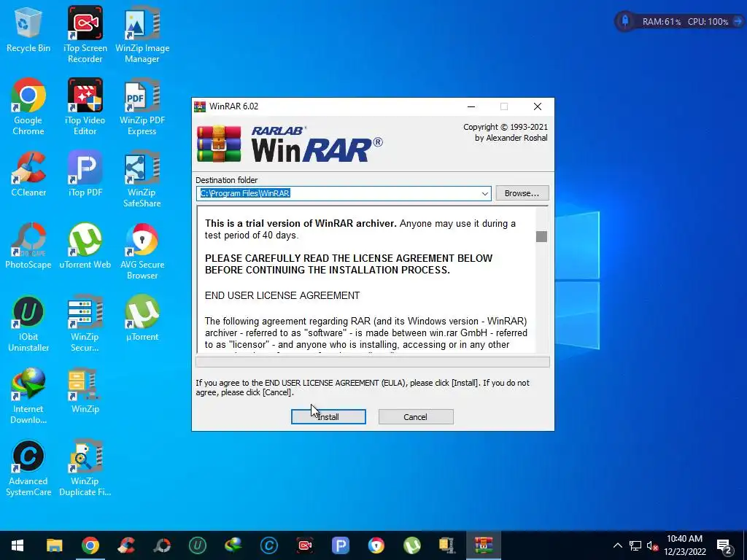Screen dimensions: 747x560
Task: Click the rocket boost widget icon
Action: coord(625,21)
